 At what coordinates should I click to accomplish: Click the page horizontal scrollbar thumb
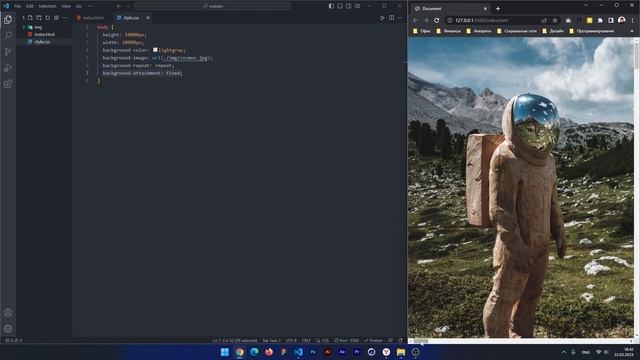coord(422,340)
